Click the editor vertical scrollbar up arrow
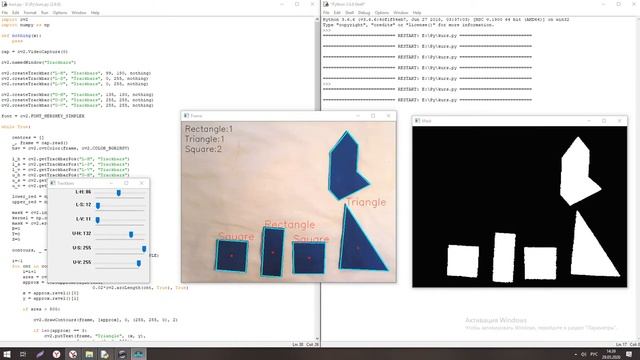The image size is (640, 360). point(317,19)
